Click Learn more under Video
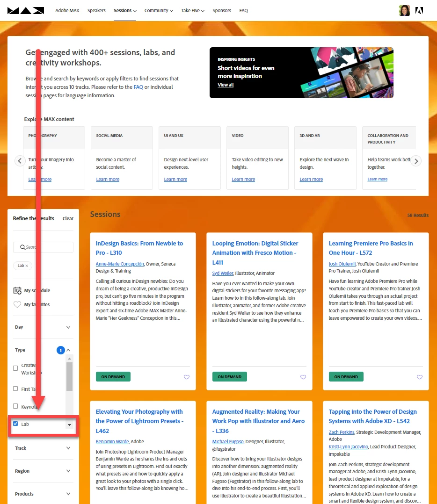The width and height of the screenshot is (437, 504). tap(243, 180)
